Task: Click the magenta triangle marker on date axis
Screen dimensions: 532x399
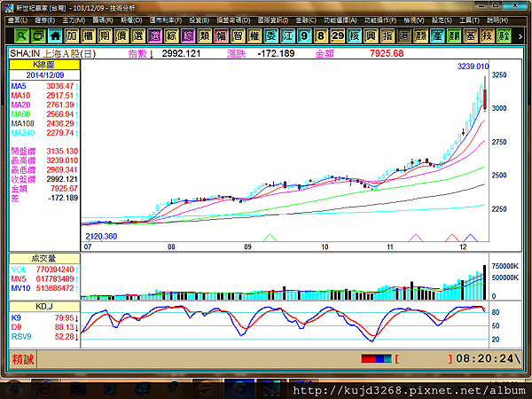Action: point(416,238)
